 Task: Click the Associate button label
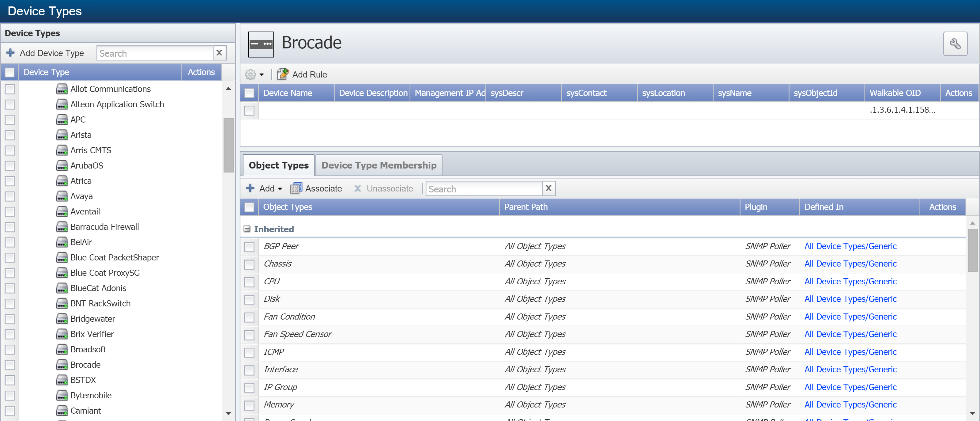tap(323, 188)
